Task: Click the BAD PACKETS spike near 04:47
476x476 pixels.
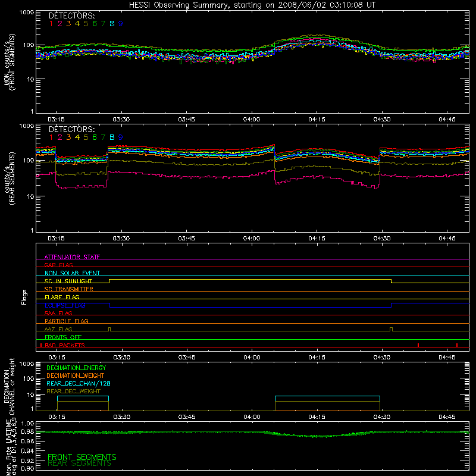Action: 457,345
